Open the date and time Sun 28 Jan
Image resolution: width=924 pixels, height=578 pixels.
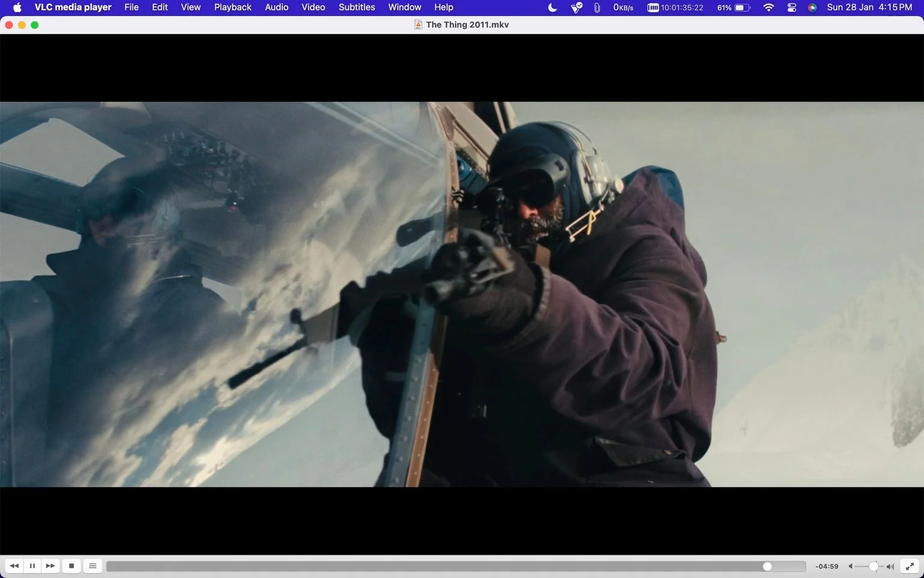coord(870,7)
